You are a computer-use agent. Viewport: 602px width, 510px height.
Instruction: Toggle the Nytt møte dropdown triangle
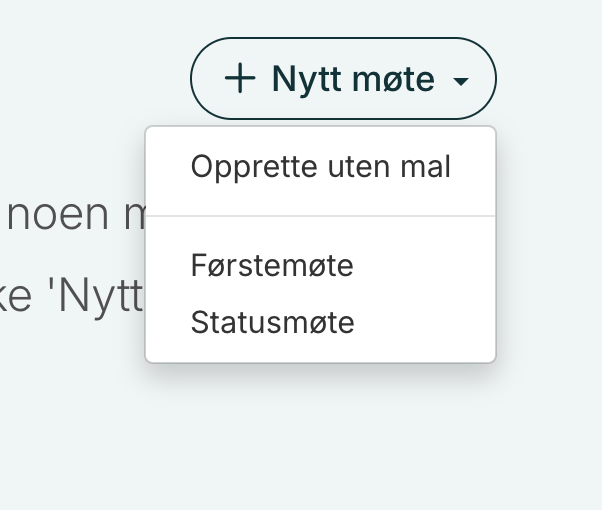tap(461, 80)
